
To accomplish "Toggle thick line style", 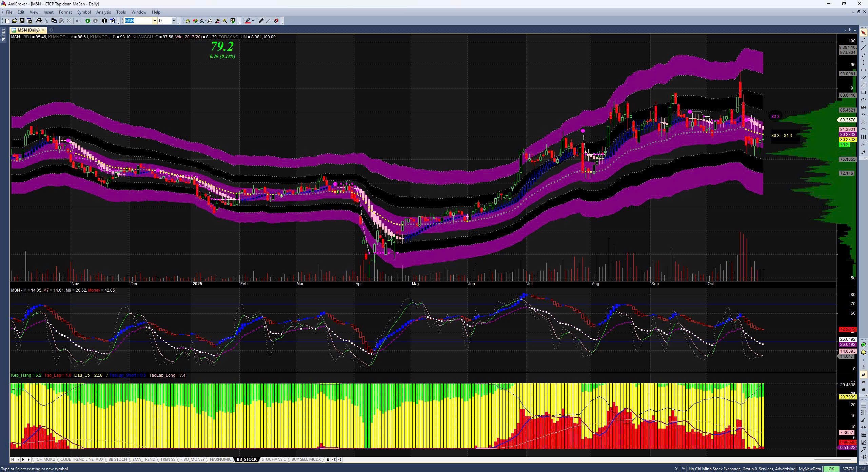I will (261, 21).
